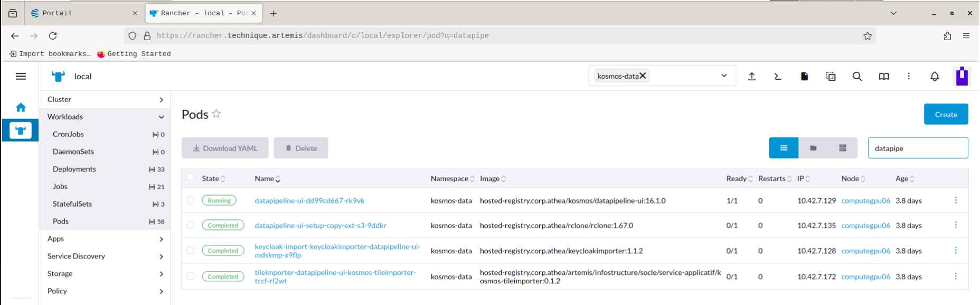980x305 pixels.
Task: Switch to flat list view
Action: coord(784,148)
